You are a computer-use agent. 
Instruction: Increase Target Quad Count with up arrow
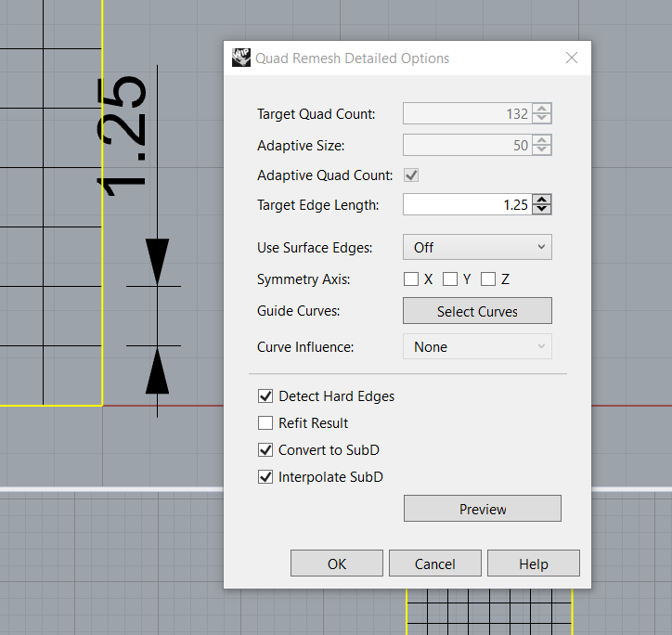542,109
